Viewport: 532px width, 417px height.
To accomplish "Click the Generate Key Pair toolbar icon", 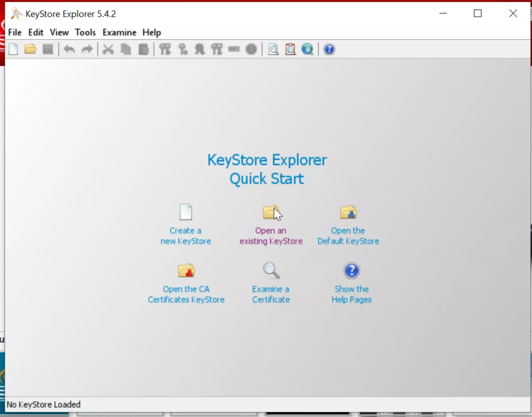I will point(165,49).
